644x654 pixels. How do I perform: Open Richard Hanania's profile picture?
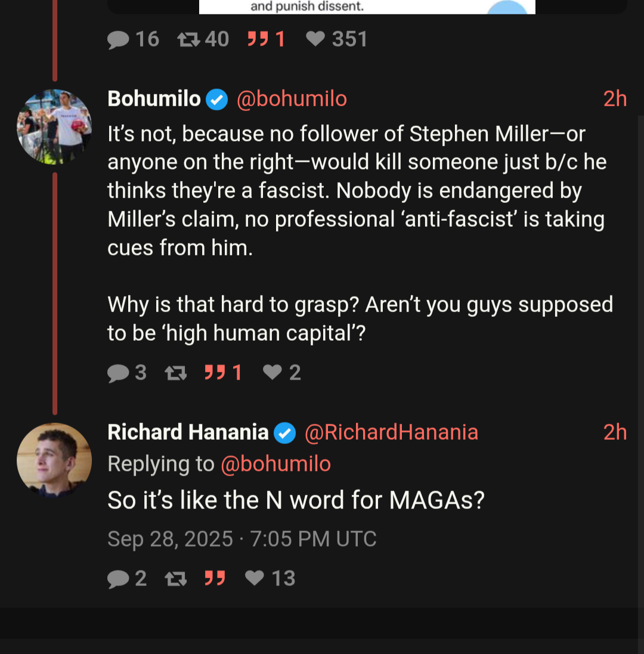pyautogui.click(x=54, y=460)
